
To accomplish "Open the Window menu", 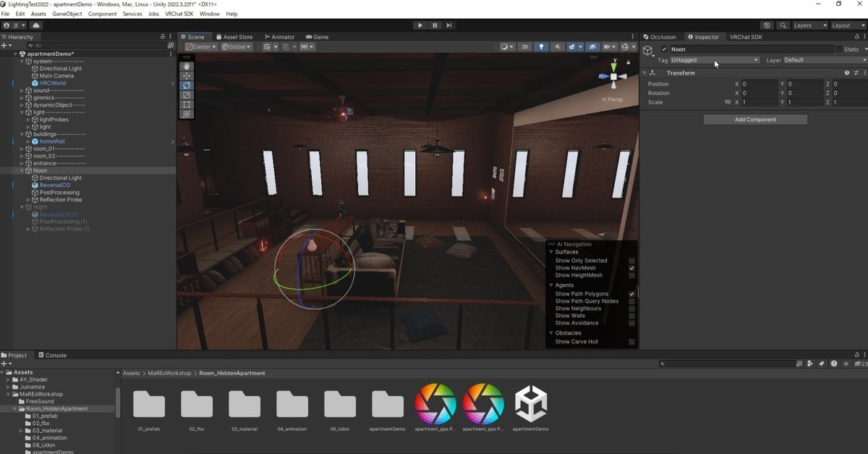I will coord(210,14).
